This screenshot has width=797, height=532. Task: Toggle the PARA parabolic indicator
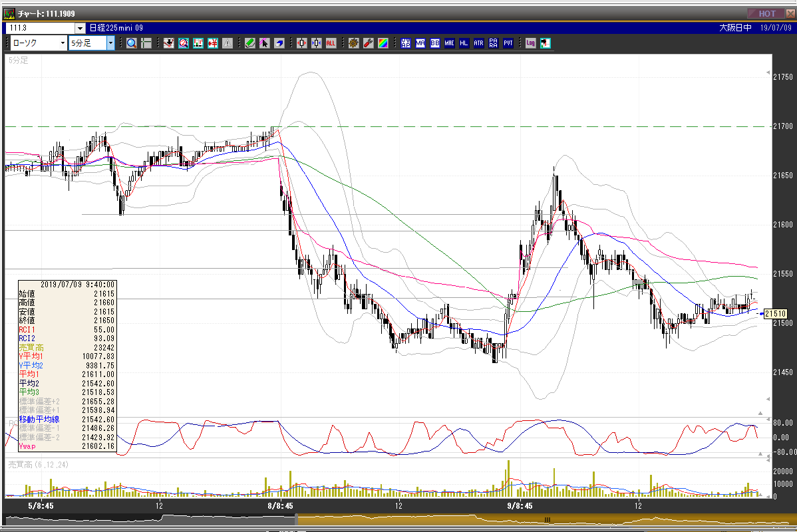[x=494, y=43]
